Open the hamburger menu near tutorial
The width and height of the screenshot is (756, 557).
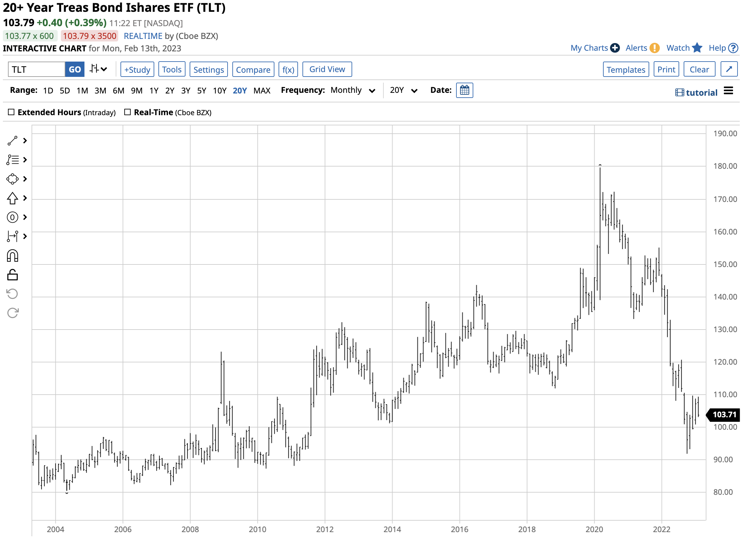click(x=728, y=91)
